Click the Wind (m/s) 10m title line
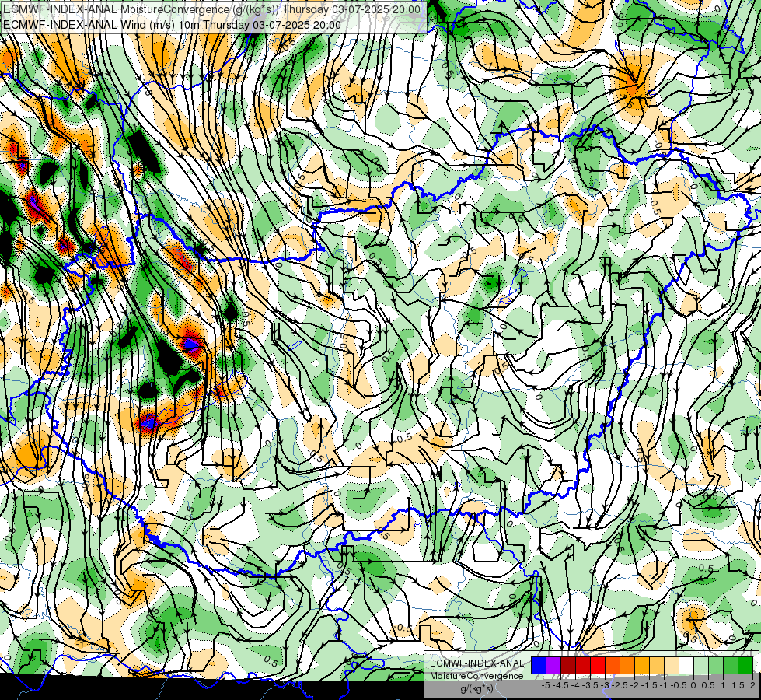 [x=173, y=25]
